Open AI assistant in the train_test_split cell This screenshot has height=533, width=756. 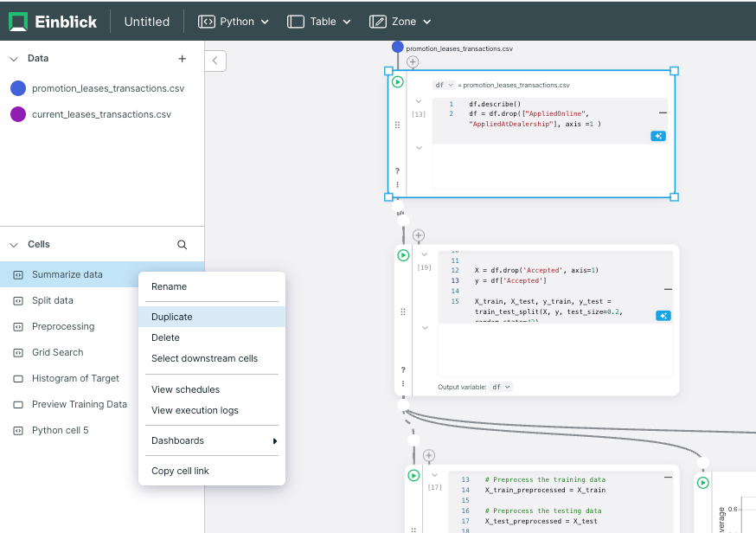pos(663,316)
